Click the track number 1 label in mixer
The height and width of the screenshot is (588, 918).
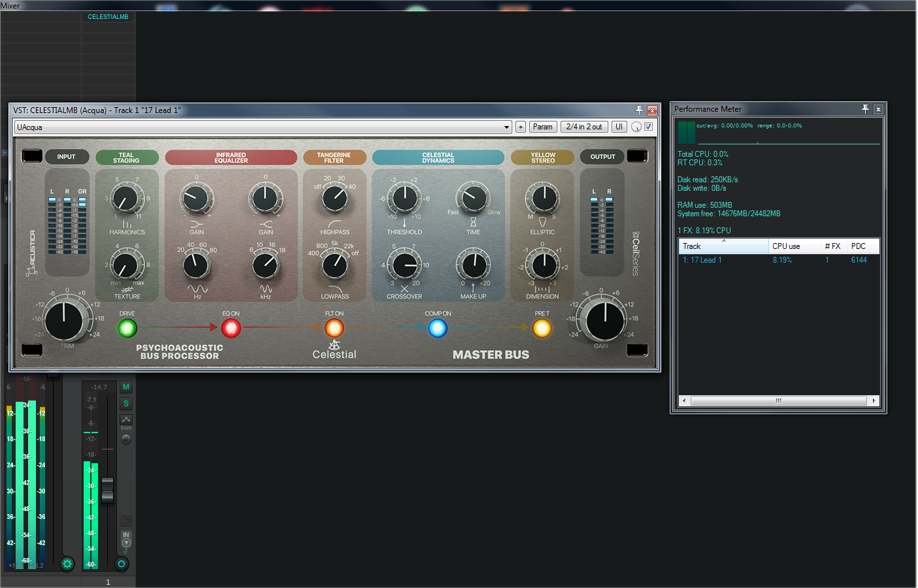(x=108, y=581)
